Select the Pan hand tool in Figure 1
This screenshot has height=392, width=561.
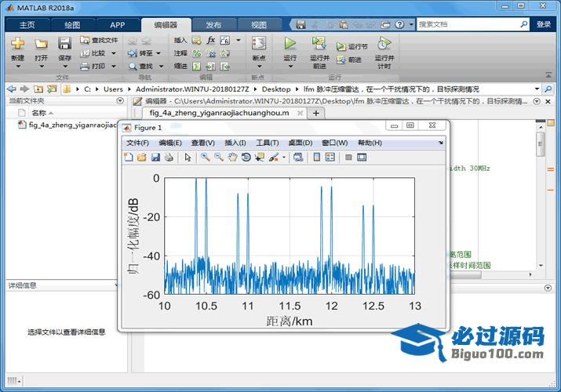(x=232, y=158)
